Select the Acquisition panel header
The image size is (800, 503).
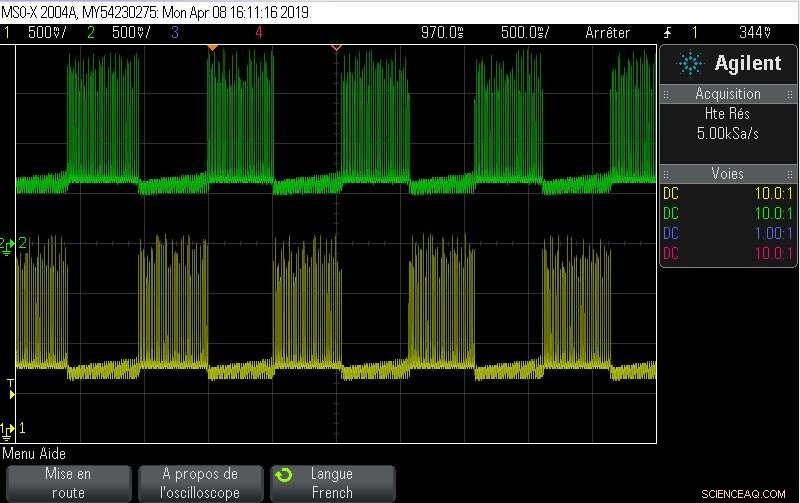coord(728,94)
